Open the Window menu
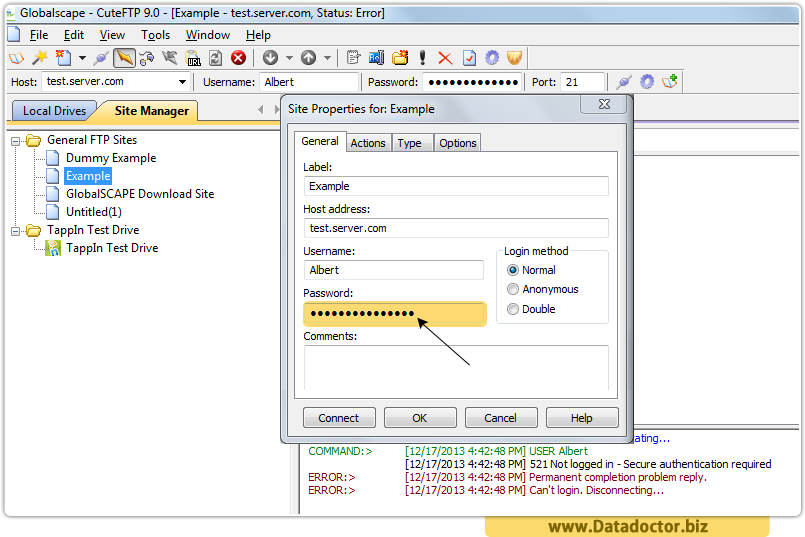This screenshot has width=805, height=537. point(207,35)
